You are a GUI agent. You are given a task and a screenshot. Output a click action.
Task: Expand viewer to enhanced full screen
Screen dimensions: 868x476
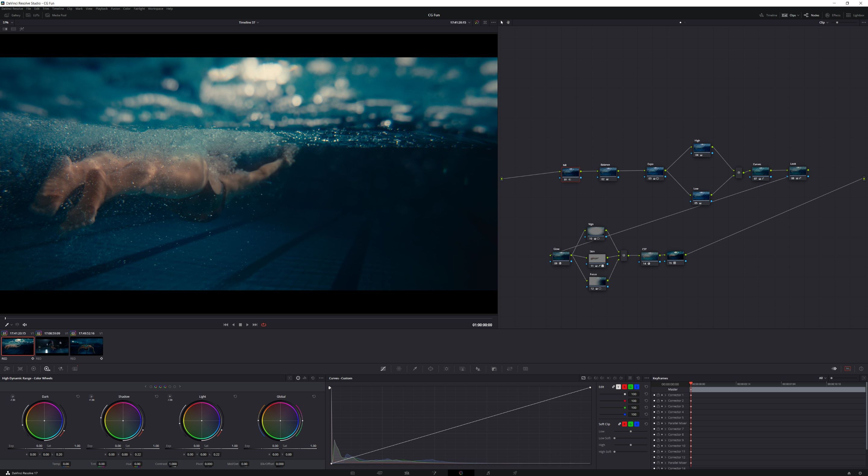click(x=485, y=23)
